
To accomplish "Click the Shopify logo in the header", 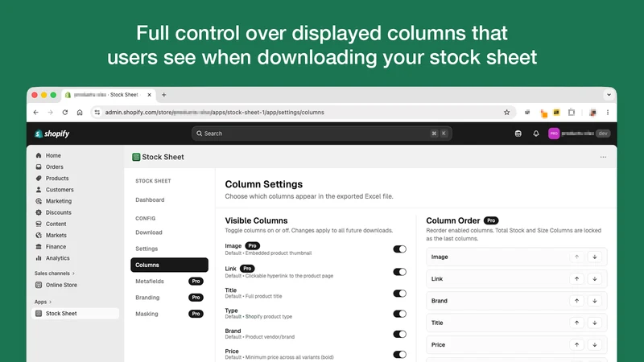I will coord(52,134).
